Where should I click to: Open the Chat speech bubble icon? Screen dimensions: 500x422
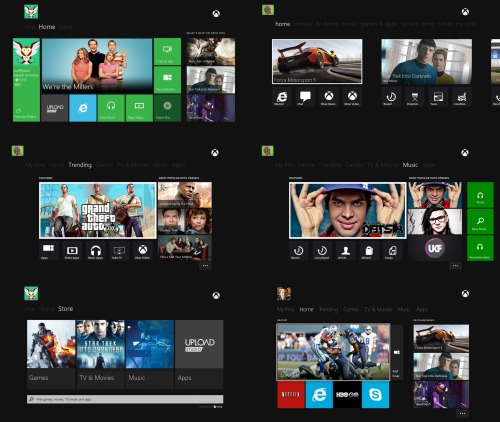tap(305, 97)
